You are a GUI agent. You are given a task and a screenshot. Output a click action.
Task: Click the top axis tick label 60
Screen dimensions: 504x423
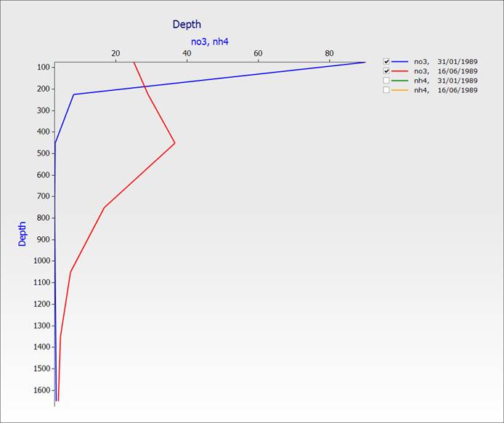pyautogui.click(x=258, y=53)
